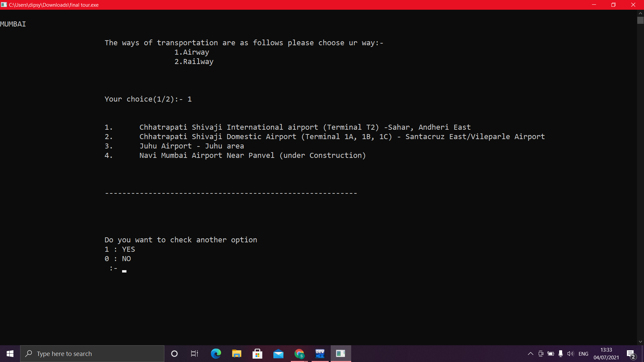Click the battery status tray icon
The width and height of the screenshot is (644, 362).
[550, 354]
